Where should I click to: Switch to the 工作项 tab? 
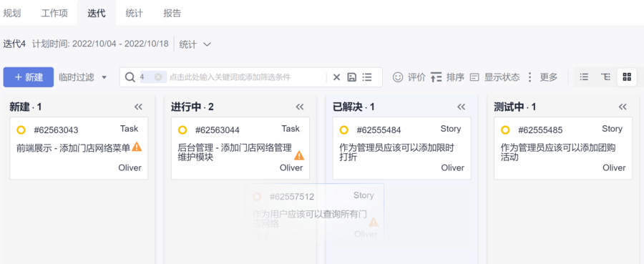click(54, 13)
